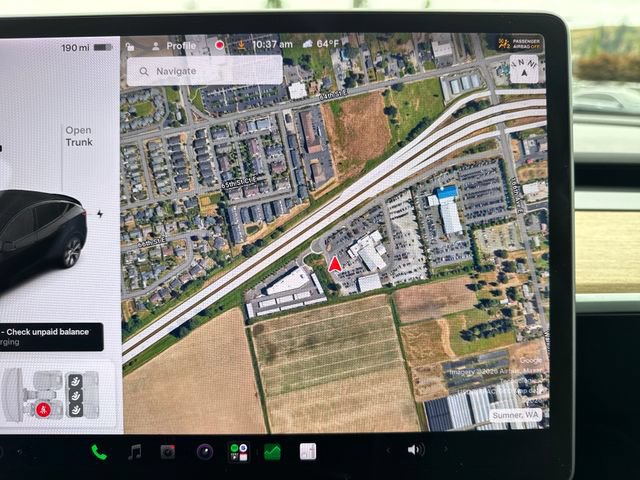Viewport: 640px width, 480px height.
Task: Toggle the compass map orientation button
Action: (x=524, y=69)
